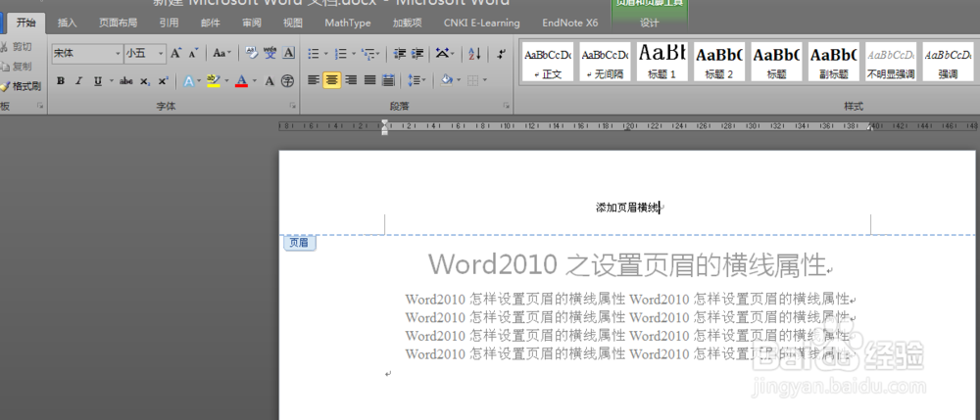Open the highlight color dropdown arrow
Image resolution: width=980 pixels, height=420 pixels.
pos(227,80)
